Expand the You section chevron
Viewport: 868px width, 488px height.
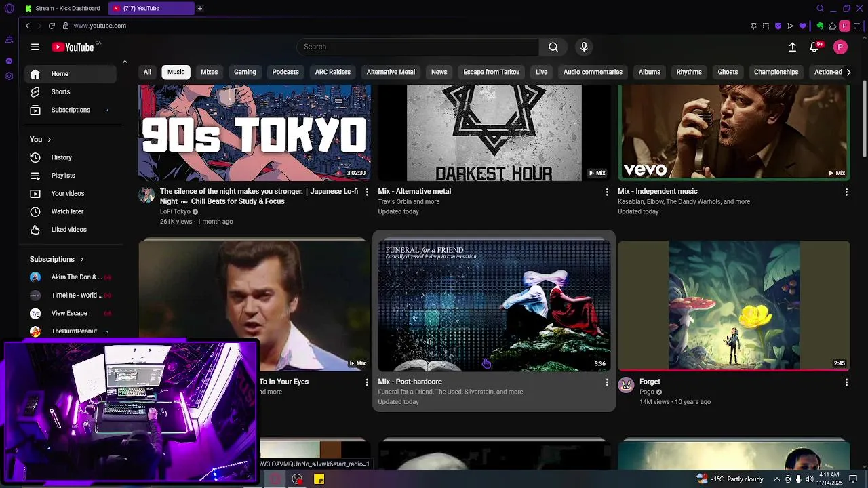pos(49,140)
